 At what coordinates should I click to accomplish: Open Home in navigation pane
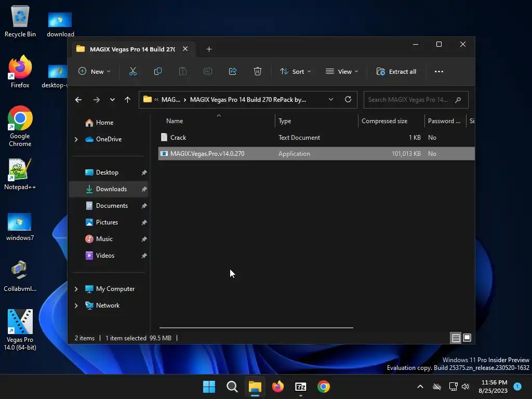coord(104,123)
